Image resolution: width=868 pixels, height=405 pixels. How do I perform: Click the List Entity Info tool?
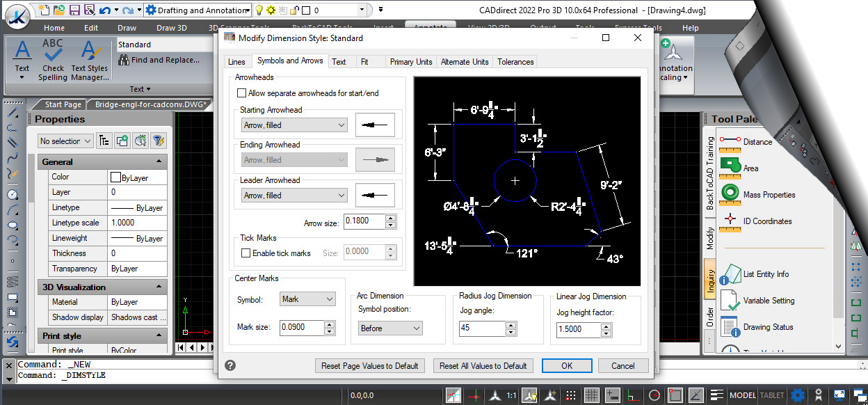pyautogui.click(x=755, y=274)
